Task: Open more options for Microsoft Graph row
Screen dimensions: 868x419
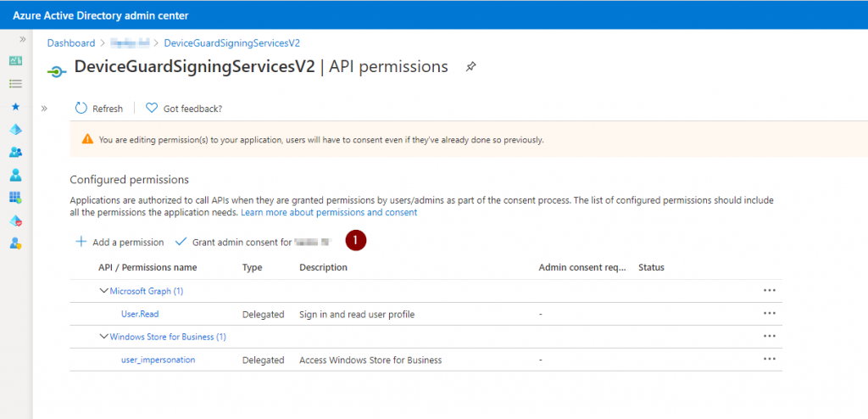Action: point(770,290)
